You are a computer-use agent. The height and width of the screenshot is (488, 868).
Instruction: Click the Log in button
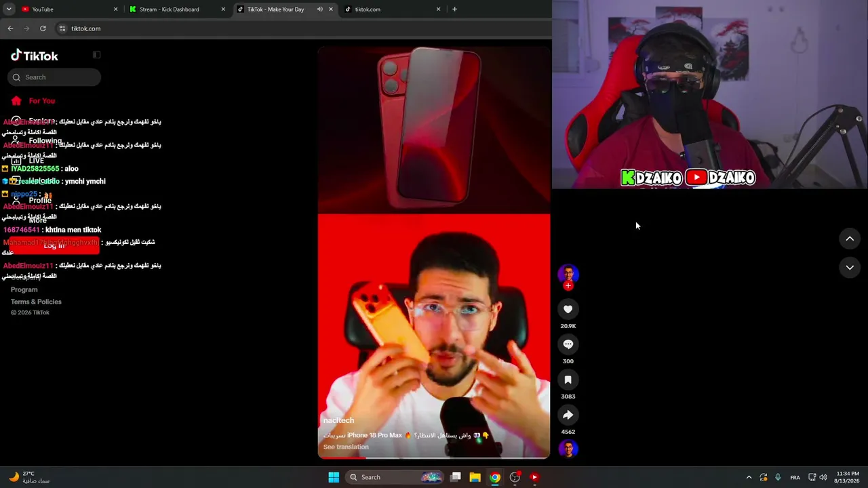54,245
